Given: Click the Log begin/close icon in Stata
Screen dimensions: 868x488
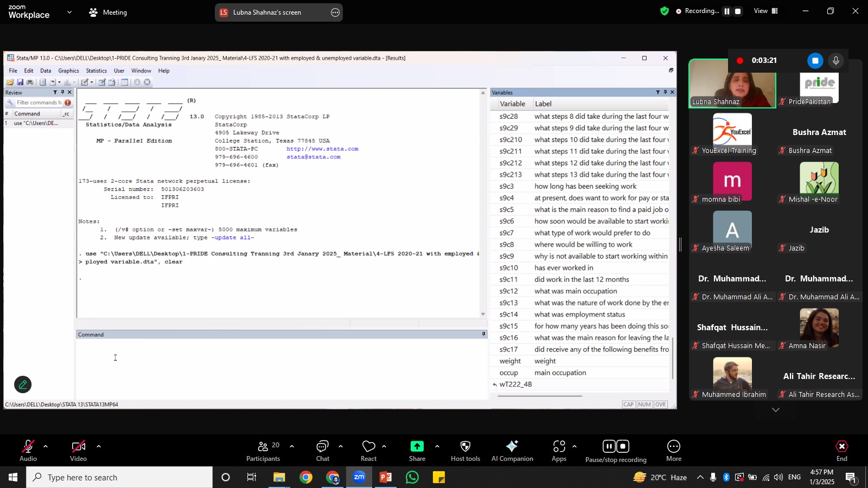Looking at the screenshot, I should (x=42, y=82).
